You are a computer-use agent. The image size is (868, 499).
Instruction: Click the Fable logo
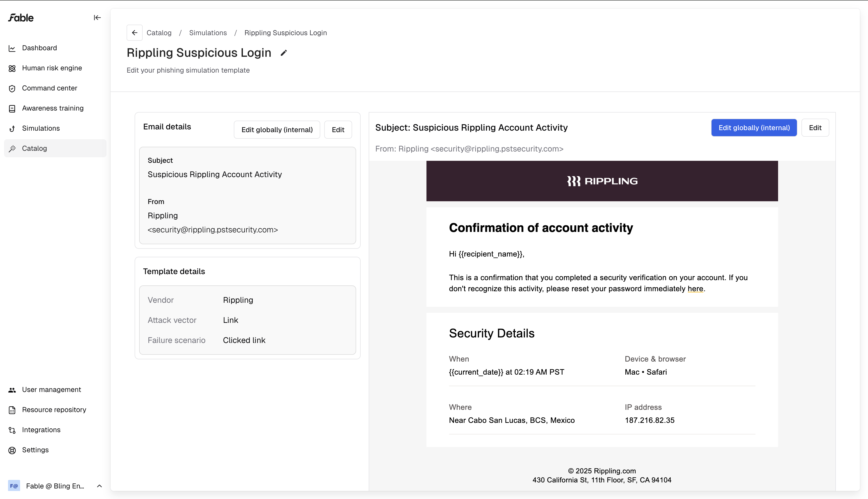point(21,18)
